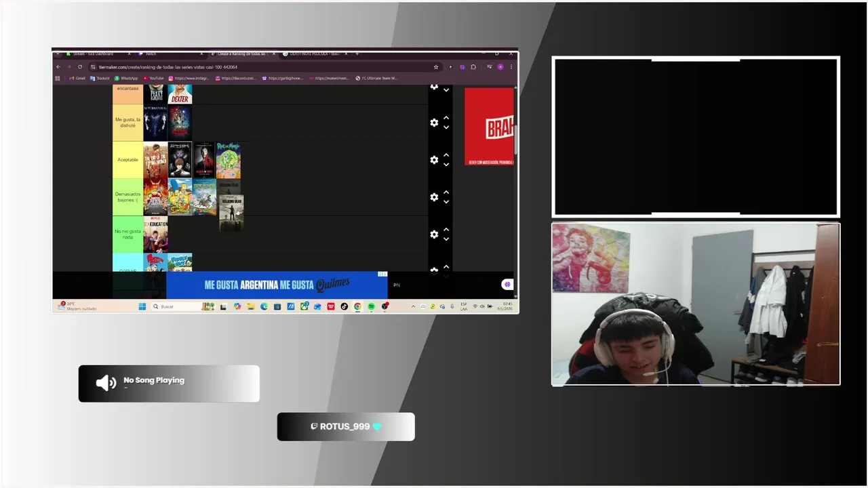Move 'Demasiados bajones' tier up

[446, 193]
